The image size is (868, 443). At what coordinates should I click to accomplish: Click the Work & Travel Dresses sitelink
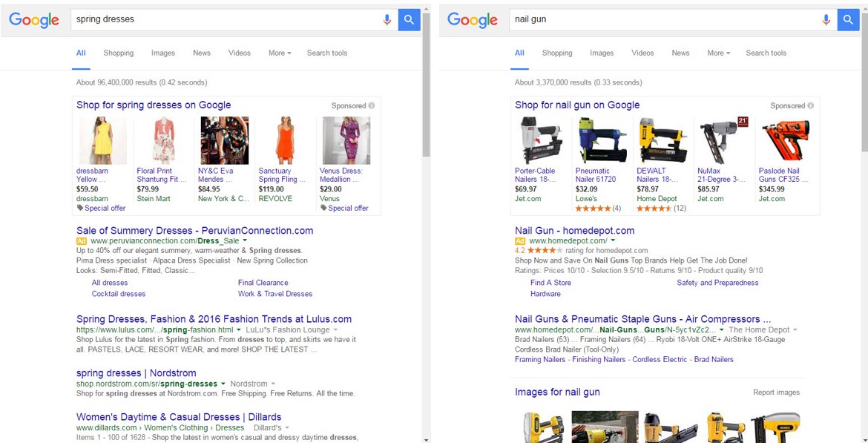click(x=275, y=294)
